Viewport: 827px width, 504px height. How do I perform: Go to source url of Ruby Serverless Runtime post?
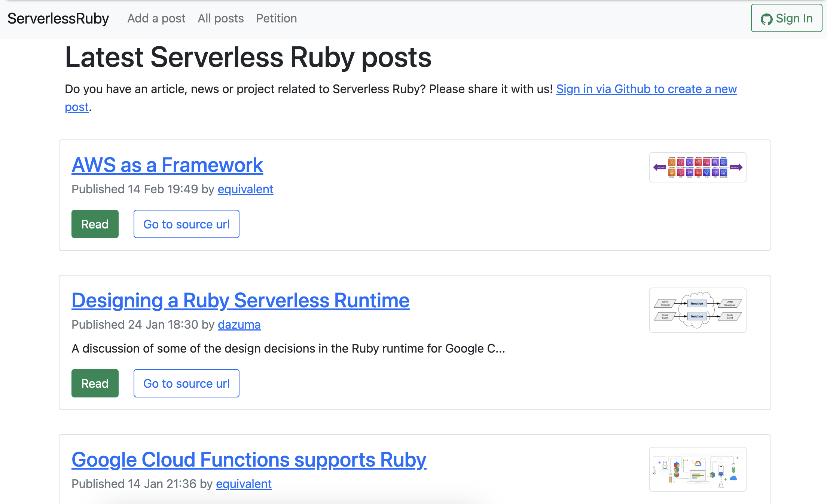pyautogui.click(x=186, y=383)
